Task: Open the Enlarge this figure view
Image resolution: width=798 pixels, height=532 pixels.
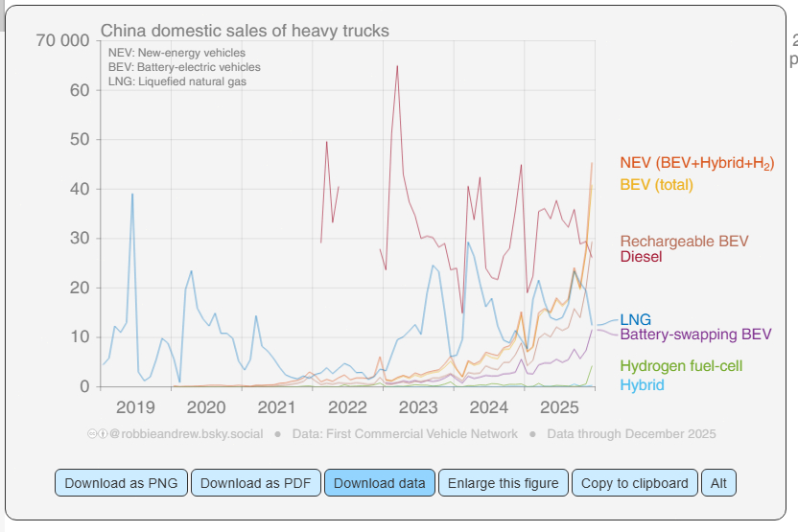Action: 503,483
